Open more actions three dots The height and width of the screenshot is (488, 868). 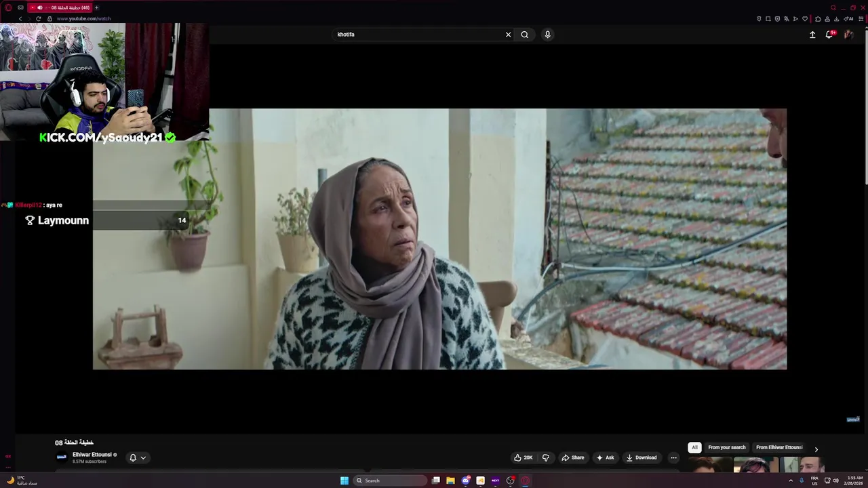673,457
